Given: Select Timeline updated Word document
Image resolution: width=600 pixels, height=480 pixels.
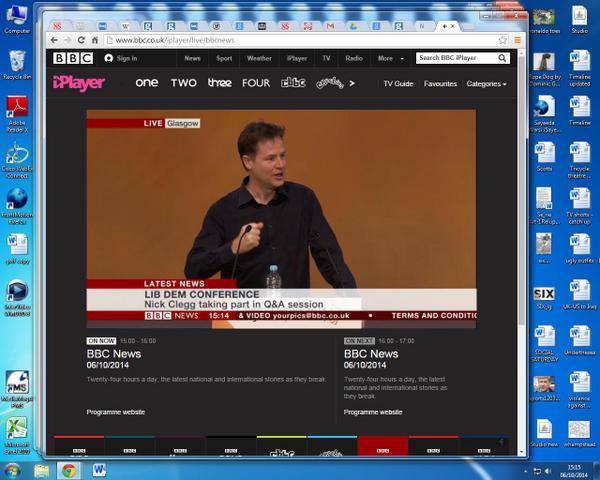Looking at the screenshot, I should [580, 69].
